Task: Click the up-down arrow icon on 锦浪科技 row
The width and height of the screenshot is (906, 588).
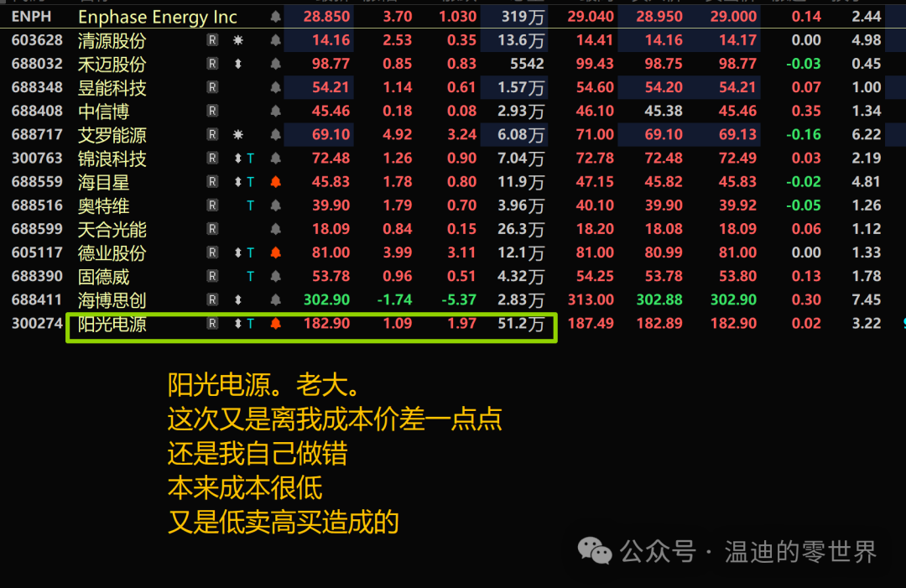Action: pyautogui.click(x=238, y=159)
